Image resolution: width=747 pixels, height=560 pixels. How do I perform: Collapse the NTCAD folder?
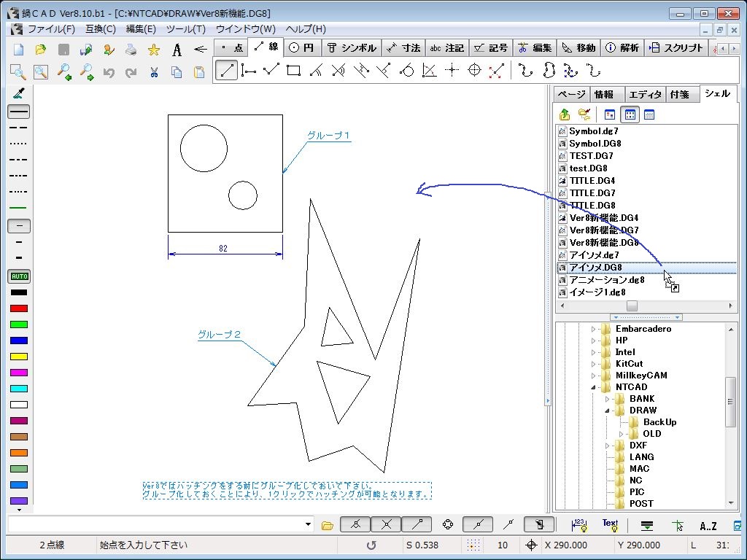[593, 387]
